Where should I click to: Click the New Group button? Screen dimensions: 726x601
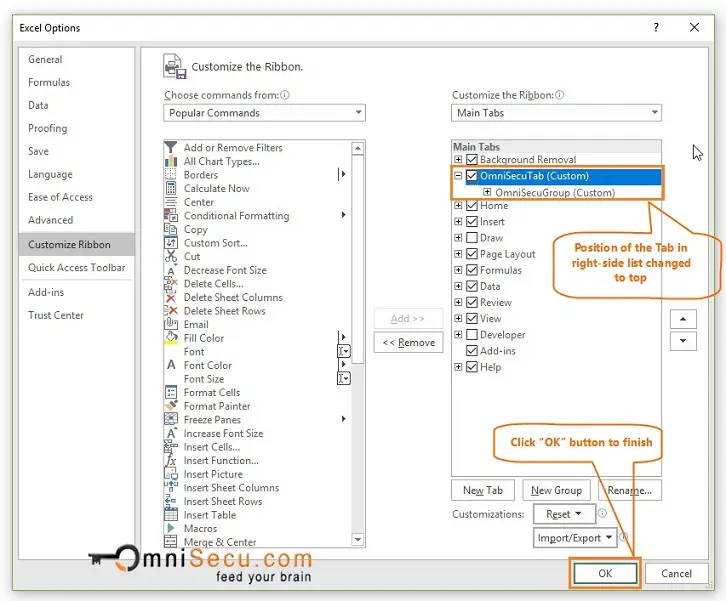556,490
